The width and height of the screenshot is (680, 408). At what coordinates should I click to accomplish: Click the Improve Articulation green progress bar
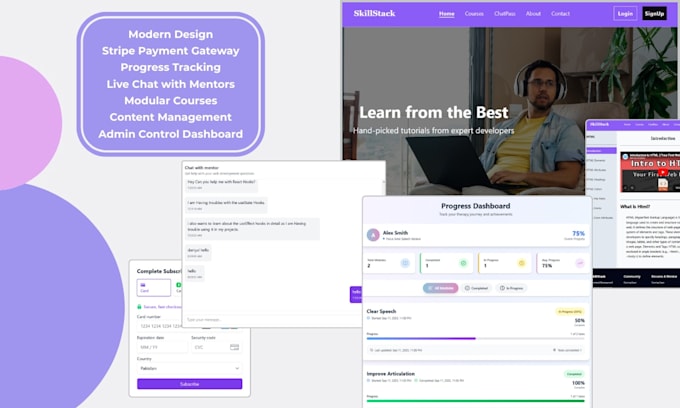click(475, 401)
